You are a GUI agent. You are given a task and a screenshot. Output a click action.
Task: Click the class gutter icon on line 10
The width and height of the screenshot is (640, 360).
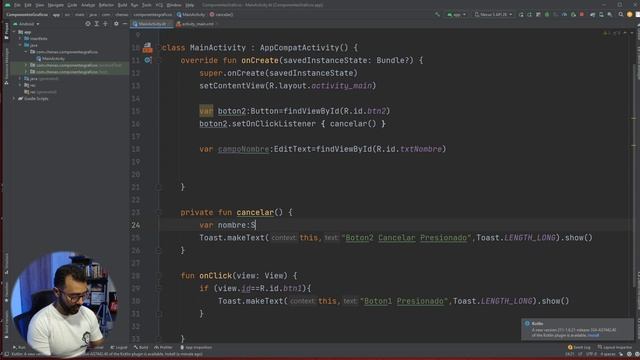coord(147,48)
